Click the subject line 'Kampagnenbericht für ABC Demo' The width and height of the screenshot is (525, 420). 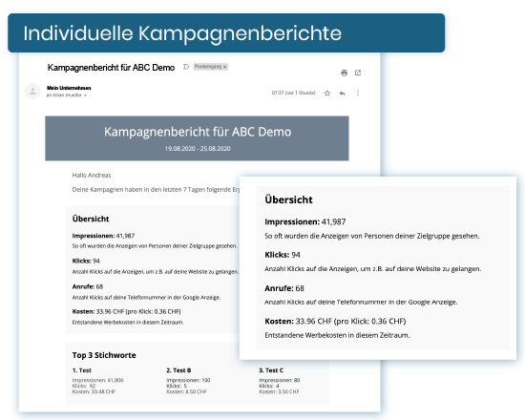[111, 68]
